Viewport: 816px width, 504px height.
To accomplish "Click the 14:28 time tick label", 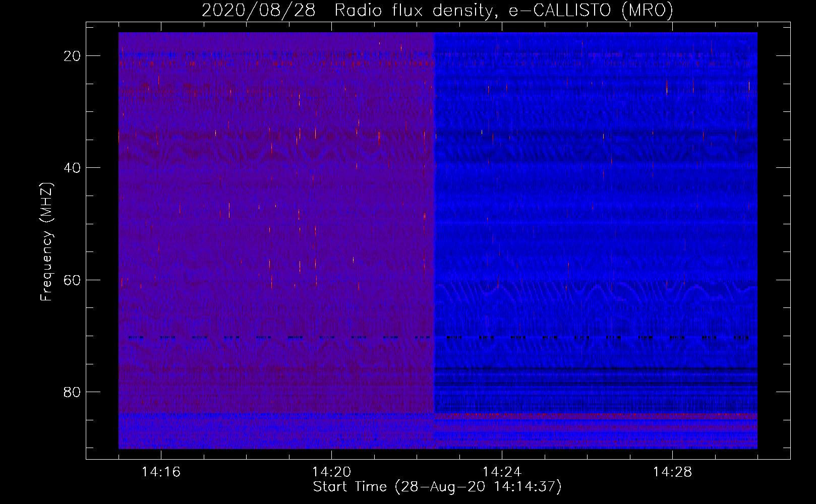I will click(x=672, y=472).
